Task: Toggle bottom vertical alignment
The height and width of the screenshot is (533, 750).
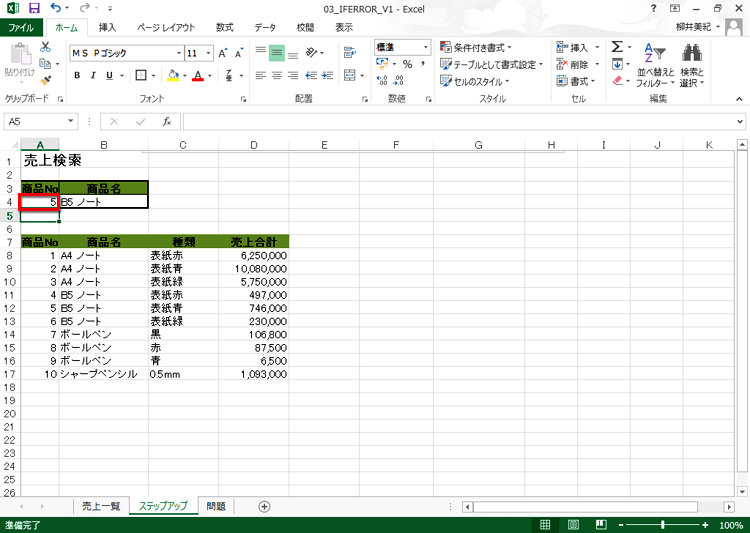Action: point(293,53)
